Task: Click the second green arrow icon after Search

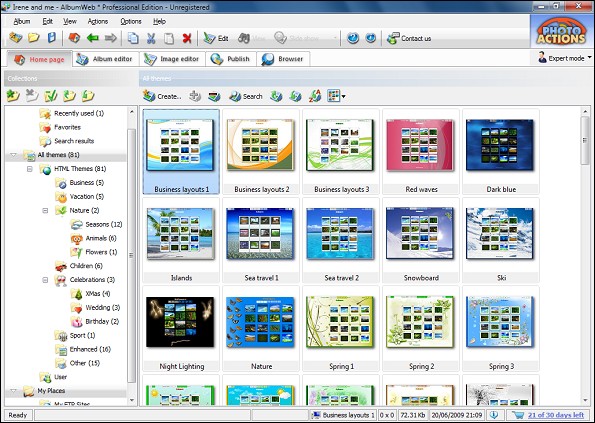Action: point(295,96)
